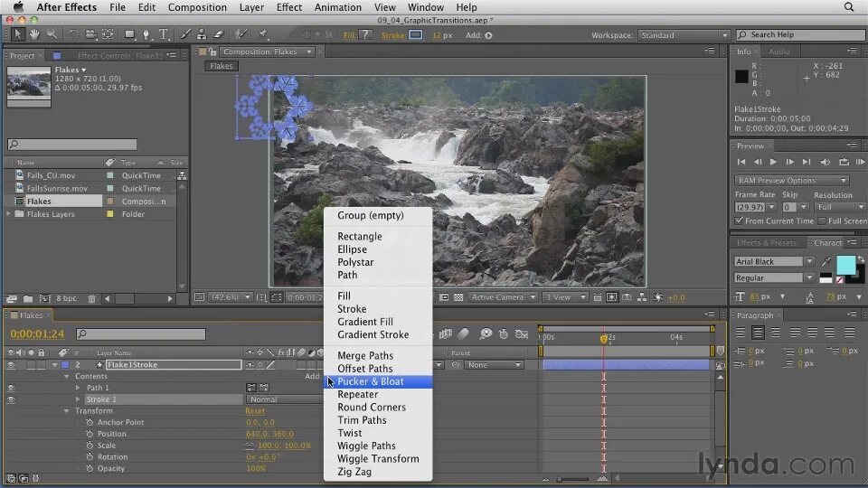Delete selected project item with trash icon
868x488 pixels.
[92, 299]
